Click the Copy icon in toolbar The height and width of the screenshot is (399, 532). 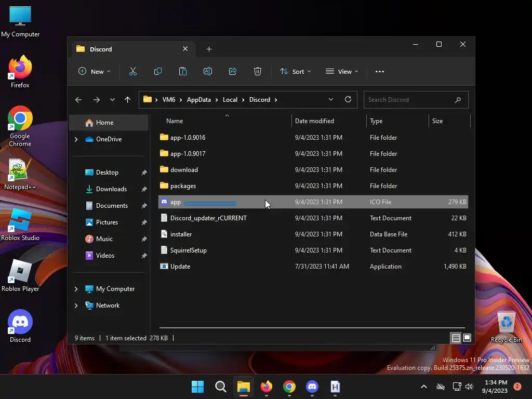pos(158,71)
